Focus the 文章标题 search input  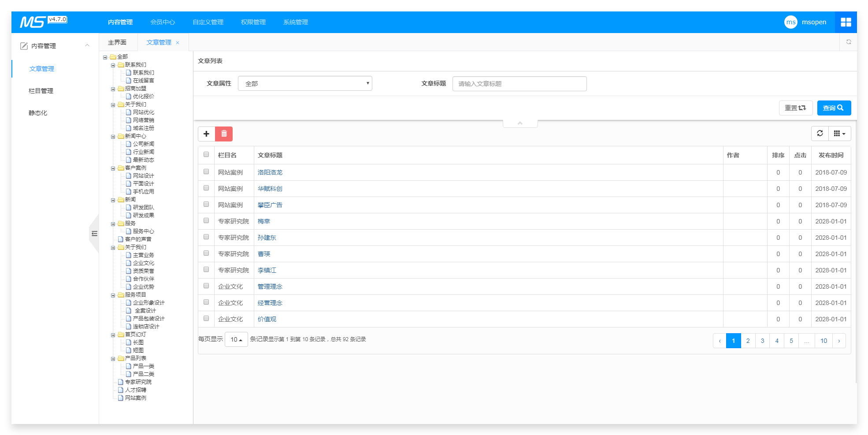(519, 84)
